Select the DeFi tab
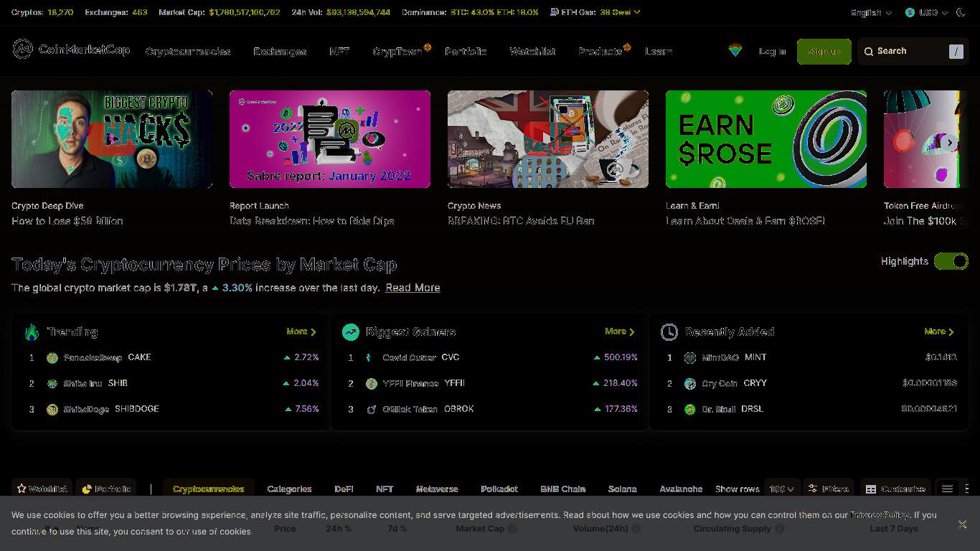 click(x=344, y=489)
